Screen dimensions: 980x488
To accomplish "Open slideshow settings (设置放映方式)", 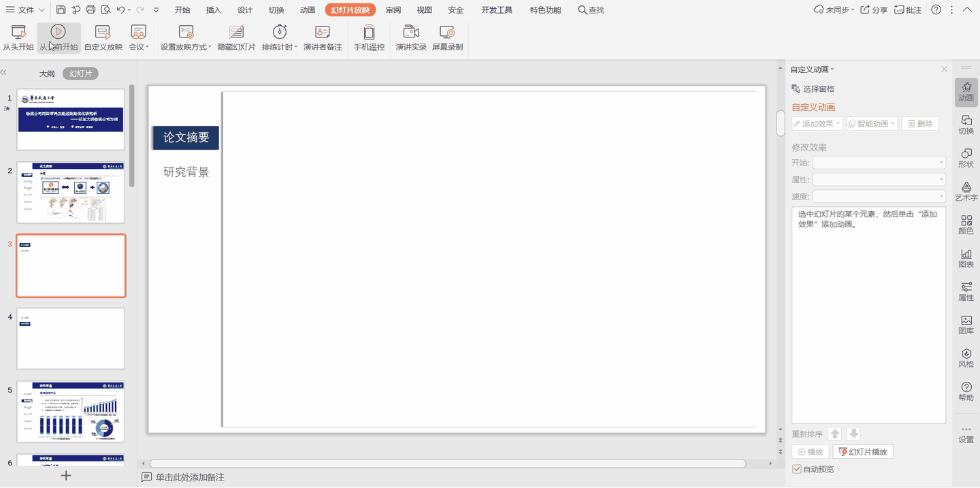I will click(x=186, y=38).
